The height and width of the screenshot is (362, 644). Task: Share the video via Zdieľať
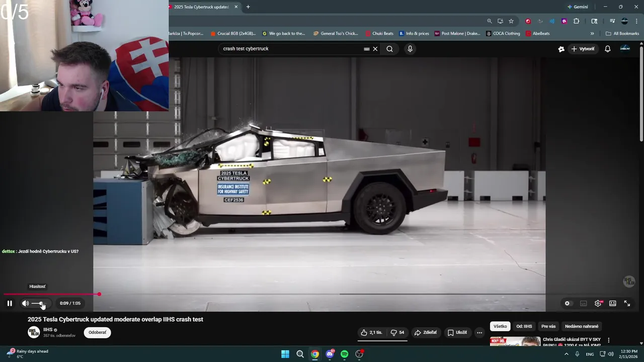[425, 332]
